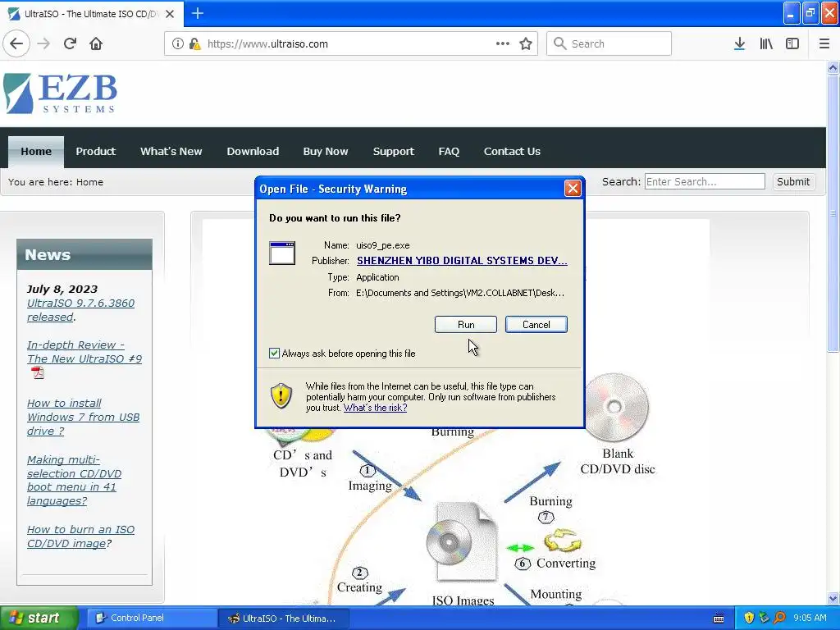
Task: Open the What's New menu item
Action: tap(171, 152)
